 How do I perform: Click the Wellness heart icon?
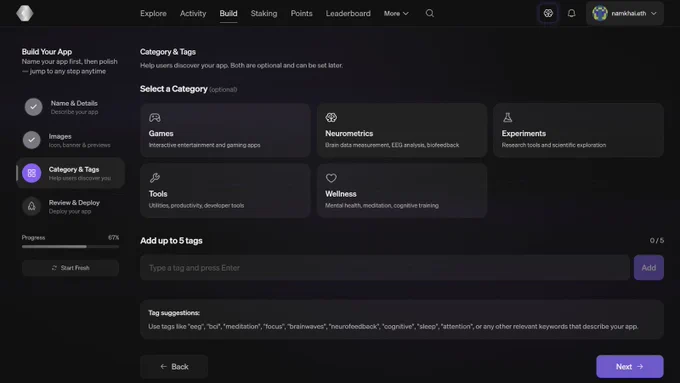click(x=331, y=178)
